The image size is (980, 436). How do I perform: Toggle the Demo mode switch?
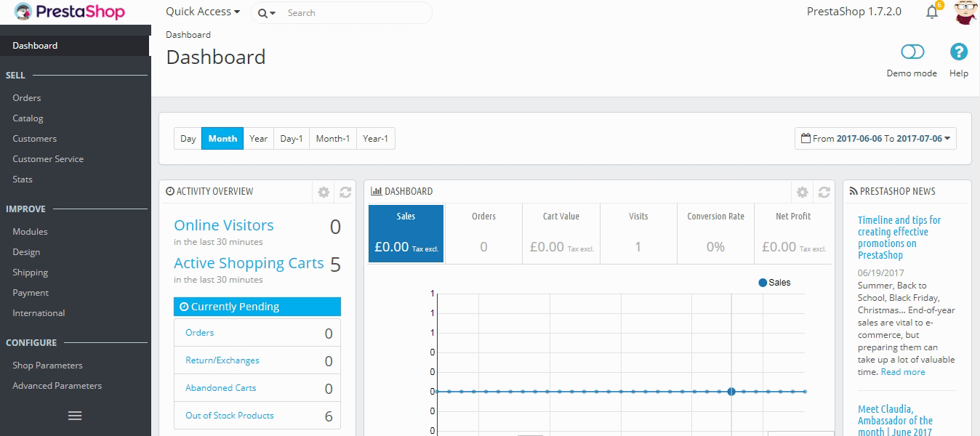coord(912,52)
